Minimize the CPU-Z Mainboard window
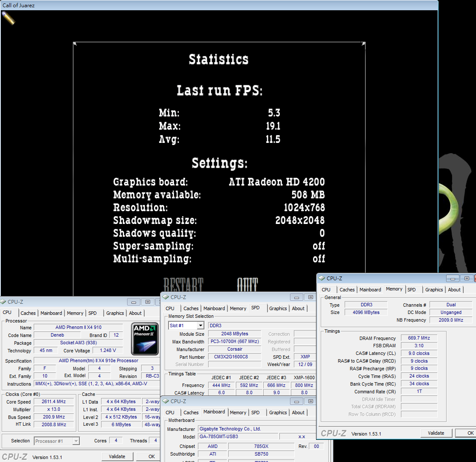The width and height of the screenshot is (476, 462). 296,401
